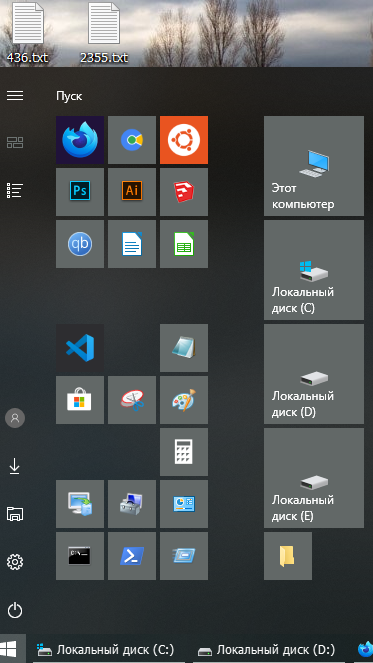The width and height of the screenshot is (373, 663).
Task: Launch Adobe Illustrator tile
Action: [132, 192]
